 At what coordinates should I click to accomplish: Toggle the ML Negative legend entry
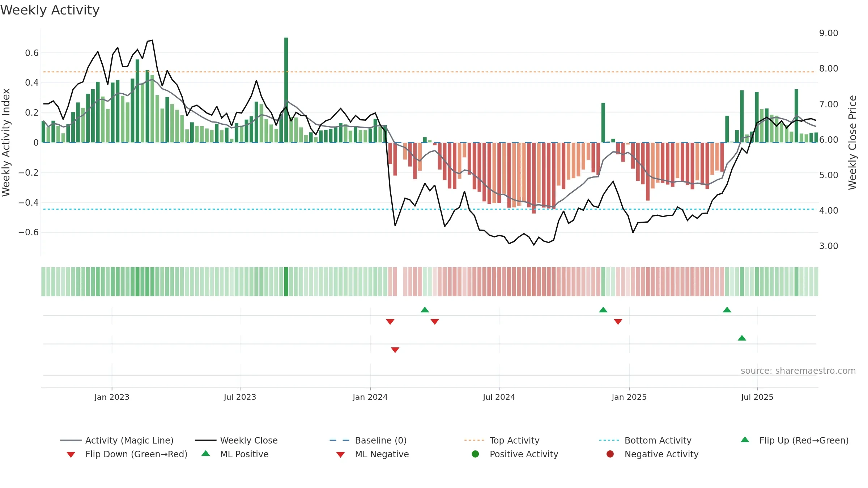coord(373,454)
